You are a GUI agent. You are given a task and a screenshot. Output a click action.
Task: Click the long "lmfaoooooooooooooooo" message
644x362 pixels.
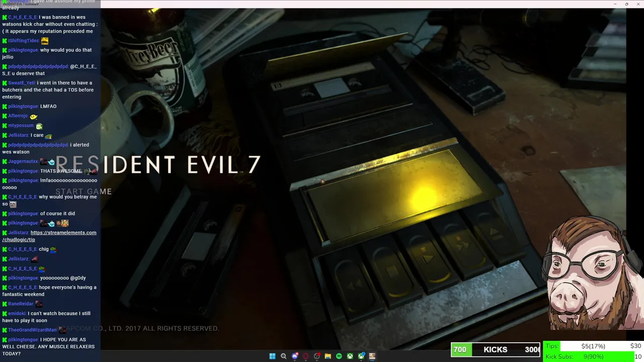pos(49,184)
